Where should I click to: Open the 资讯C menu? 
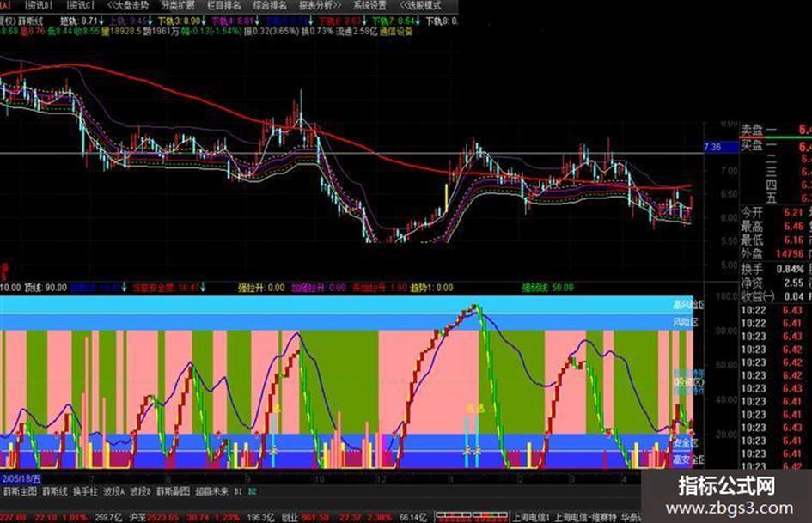pos(81,6)
